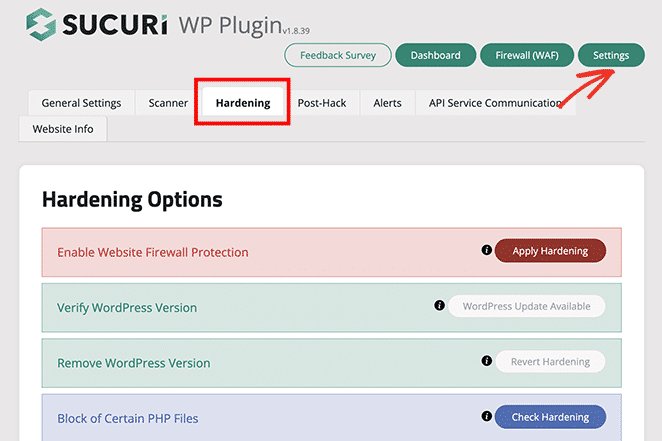Open the Settings page
Image resolution: width=662 pixels, height=441 pixels.
pyautogui.click(x=611, y=55)
